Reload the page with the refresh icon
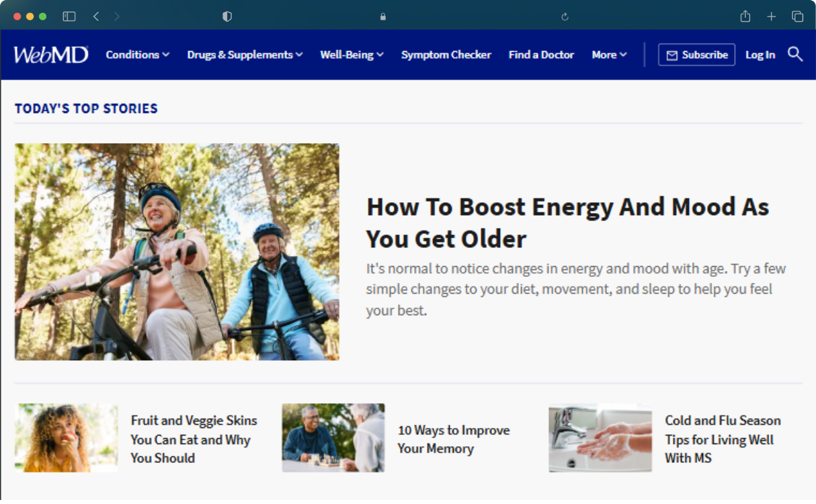Screen dimensions: 816x504 coord(565,17)
